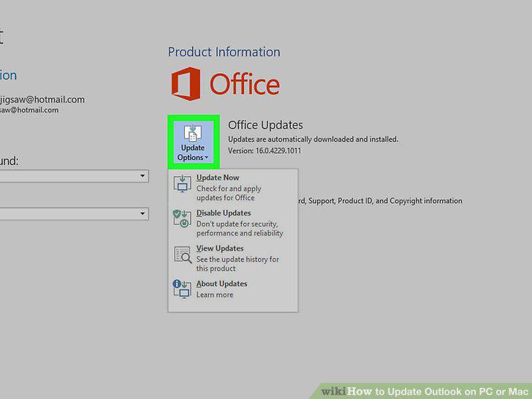Click the Version: 16.0.4229.1011 text
The image size is (532, 399).
point(265,151)
